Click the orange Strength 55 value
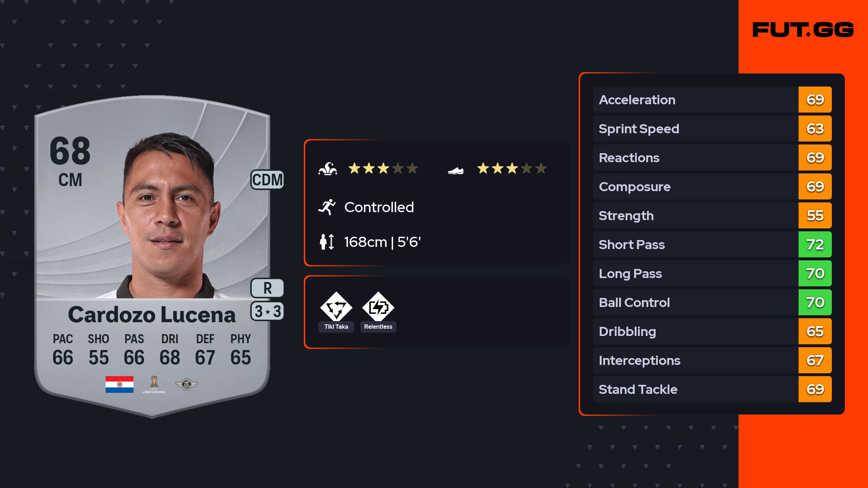The width and height of the screenshot is (868, 488). [815, 215]
